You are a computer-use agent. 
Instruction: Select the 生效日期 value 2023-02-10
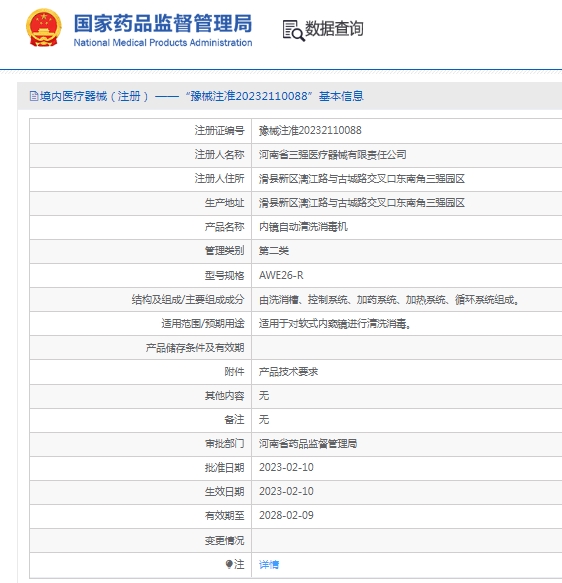pyautogui.click(x=286, y=492)
